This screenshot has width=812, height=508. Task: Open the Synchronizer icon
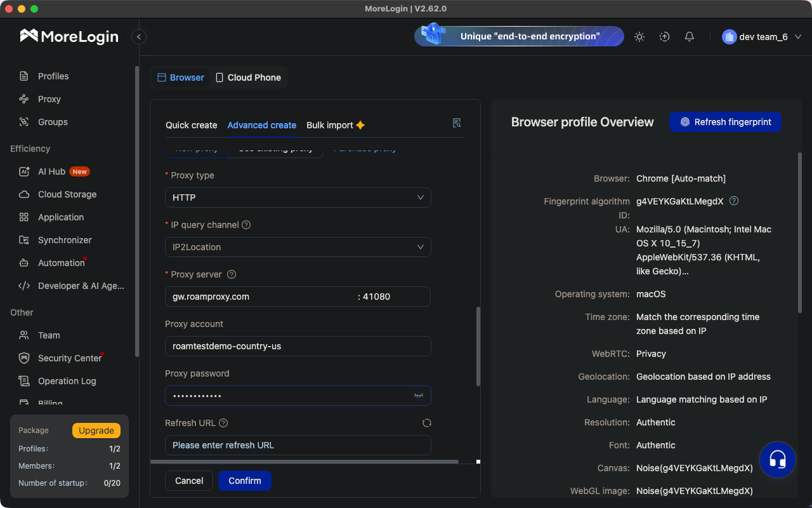pos(24,240)
